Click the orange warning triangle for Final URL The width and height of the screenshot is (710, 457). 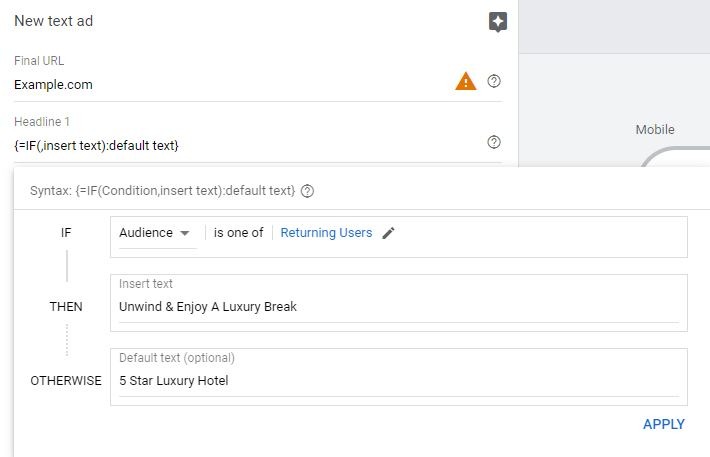465,82
